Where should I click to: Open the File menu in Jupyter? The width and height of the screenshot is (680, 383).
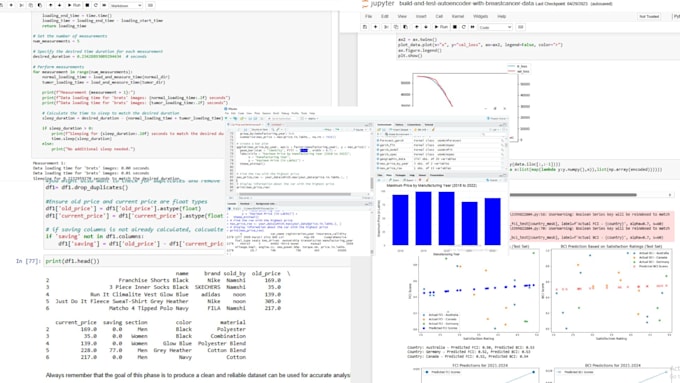(x=368, y=16)
